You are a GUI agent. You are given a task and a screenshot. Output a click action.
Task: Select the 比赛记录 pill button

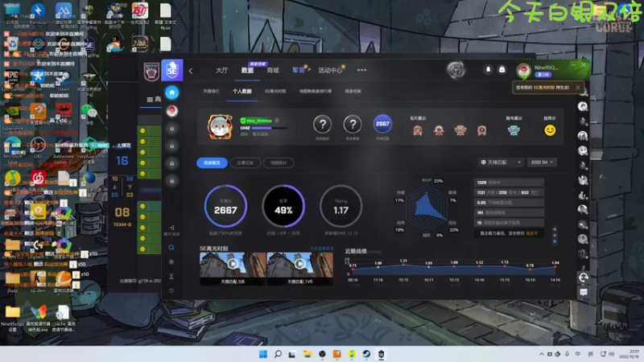[x=246, y=163]
